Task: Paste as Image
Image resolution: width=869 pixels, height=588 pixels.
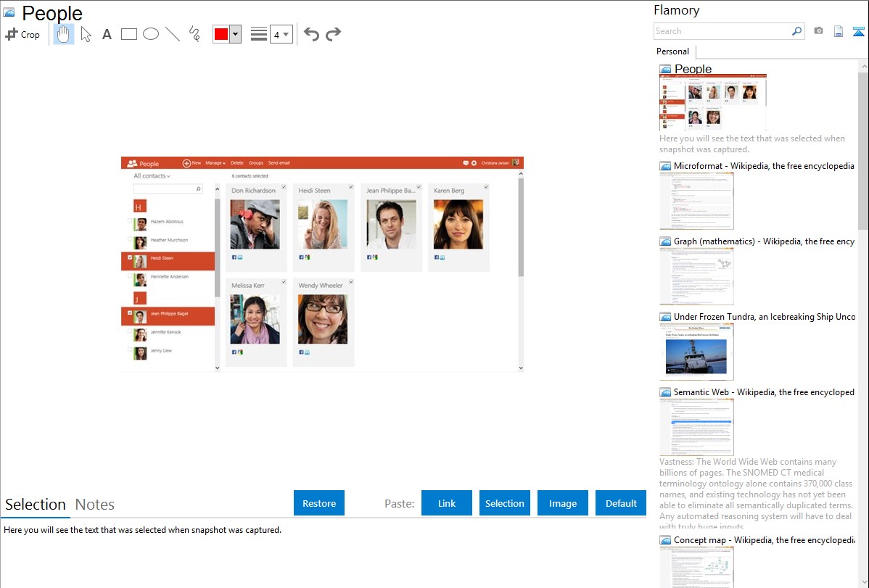Action: coord(562,503)
